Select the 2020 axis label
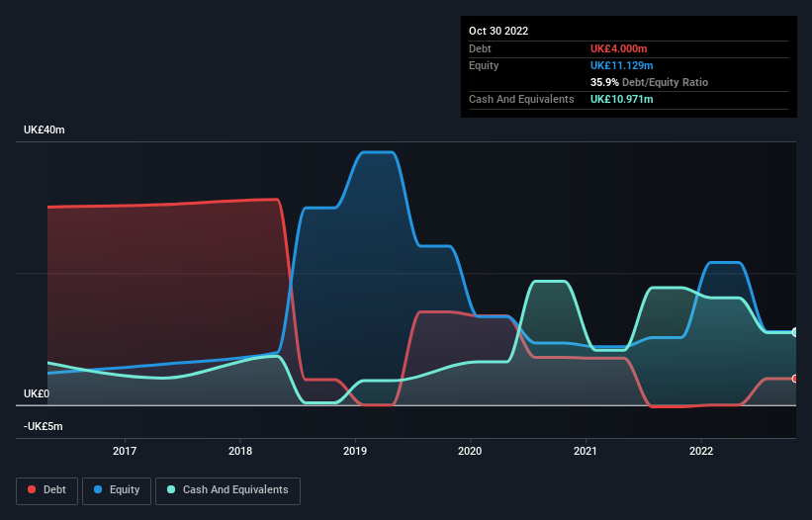This screenshot has width=812, height=520. [470, 451]
